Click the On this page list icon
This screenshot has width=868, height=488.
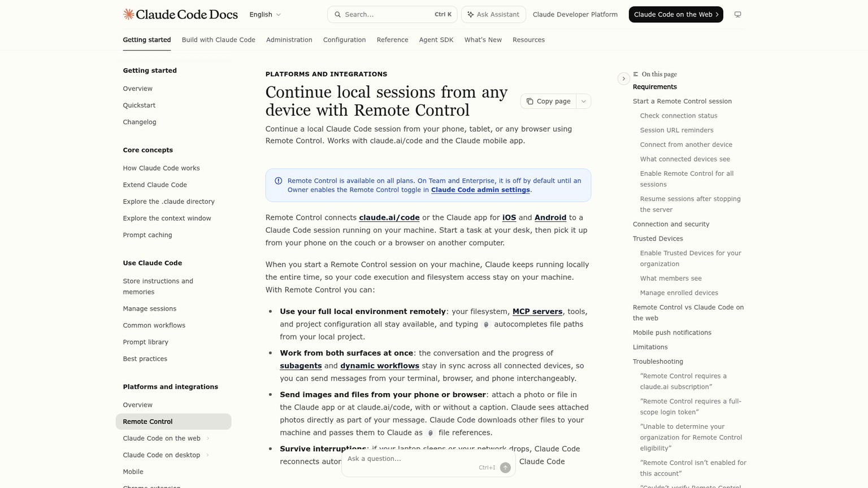pos(636,75)
